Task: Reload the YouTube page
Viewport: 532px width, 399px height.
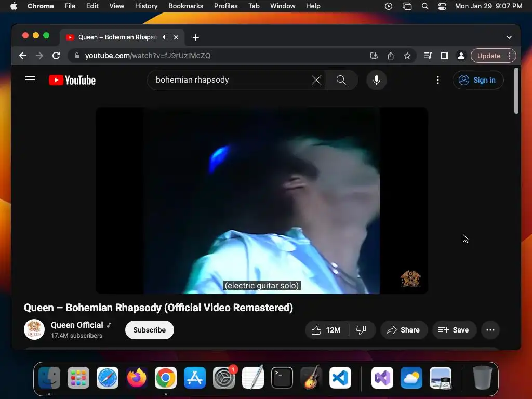Action: click(x=56, y=56)
